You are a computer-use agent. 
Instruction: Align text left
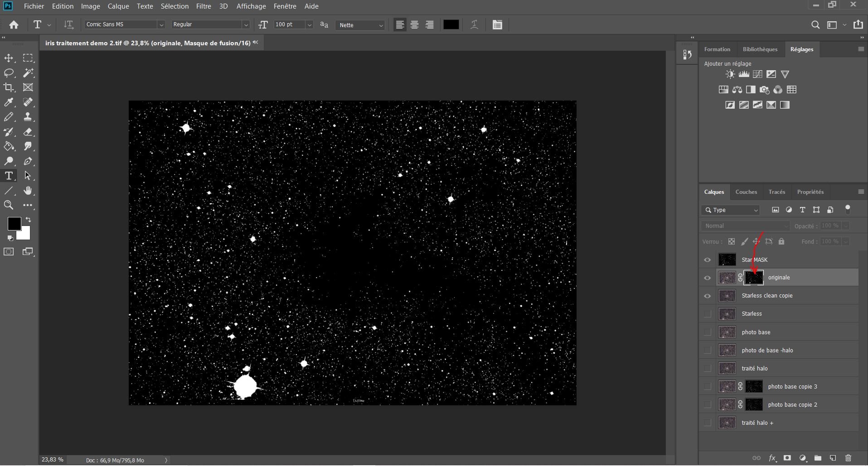point(400,25)
